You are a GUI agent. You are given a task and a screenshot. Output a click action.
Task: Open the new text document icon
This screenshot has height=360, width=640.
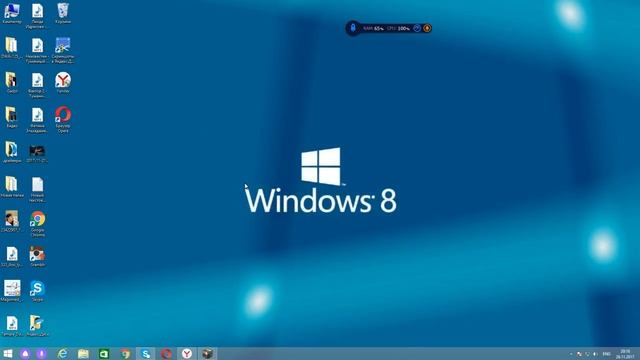click(37, 189)
